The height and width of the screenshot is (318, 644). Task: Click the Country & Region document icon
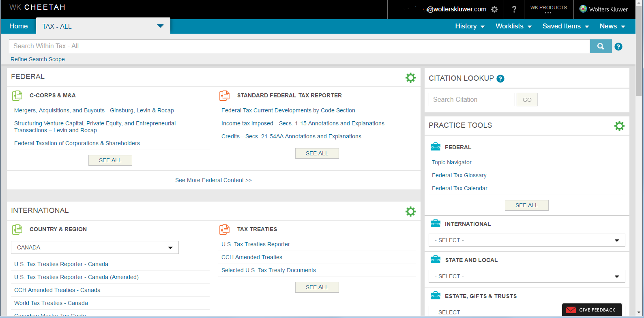pos(17,230)
